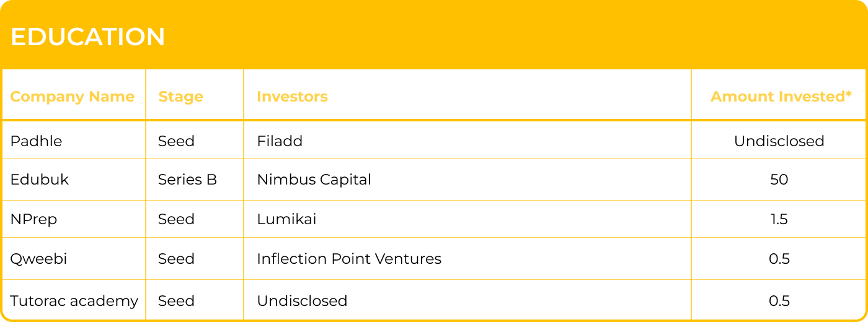
Task: Click the Qweebi company name
Action: (38, 259)
